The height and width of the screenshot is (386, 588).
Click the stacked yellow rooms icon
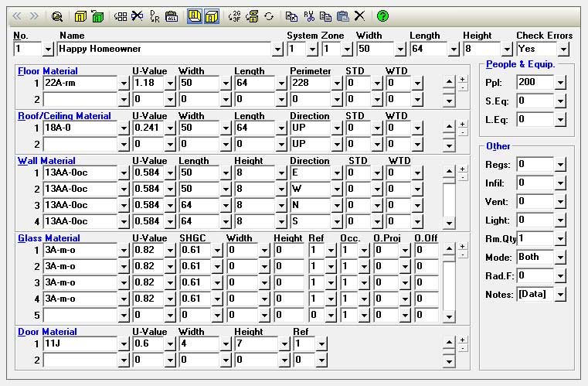coord(252,16)
